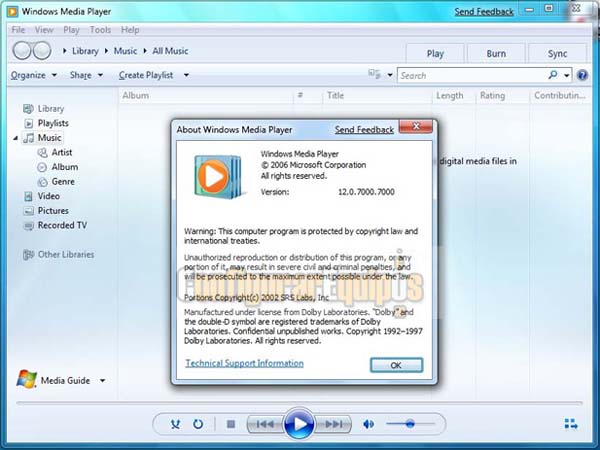Collapse the Music tree node
Viewport: 600px width, 450px height.
point(16,138)
